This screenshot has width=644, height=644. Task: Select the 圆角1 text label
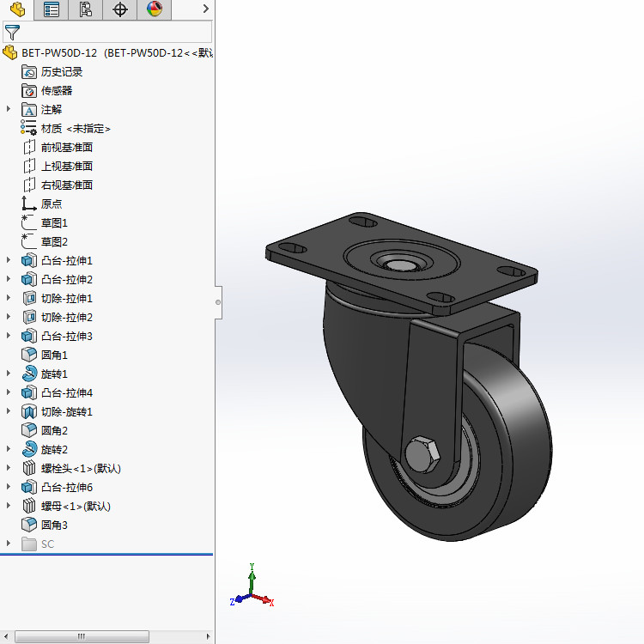click(x=54, y=355)
